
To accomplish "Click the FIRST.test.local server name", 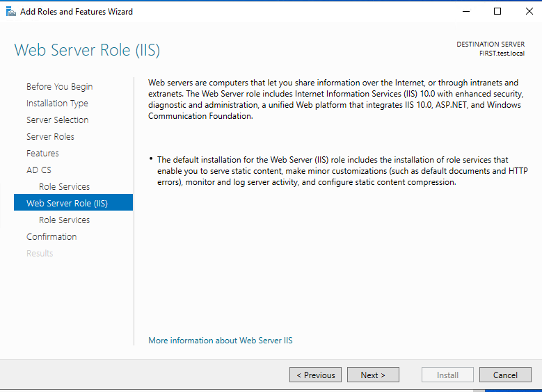I will click(502, 54).
